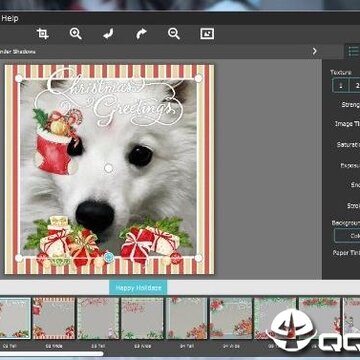Screen dimensions: 360x360
Task: Expand the preset bar chevron arrow
Action: point(314,51)
